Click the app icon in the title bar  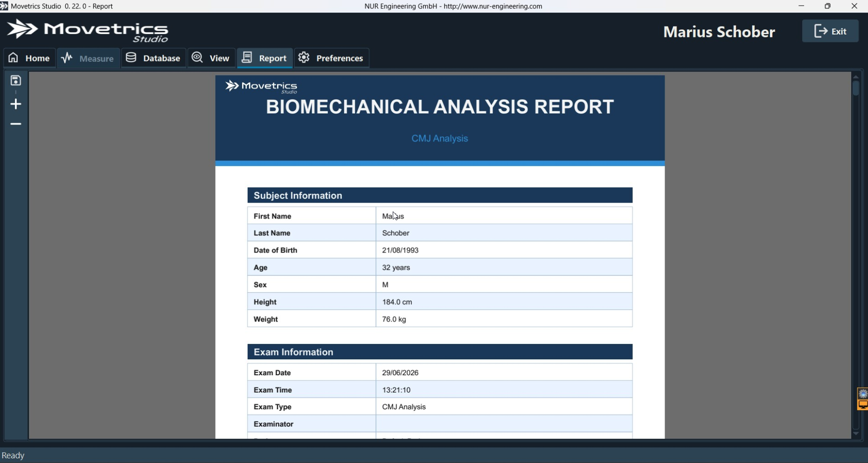coord(4,6)
